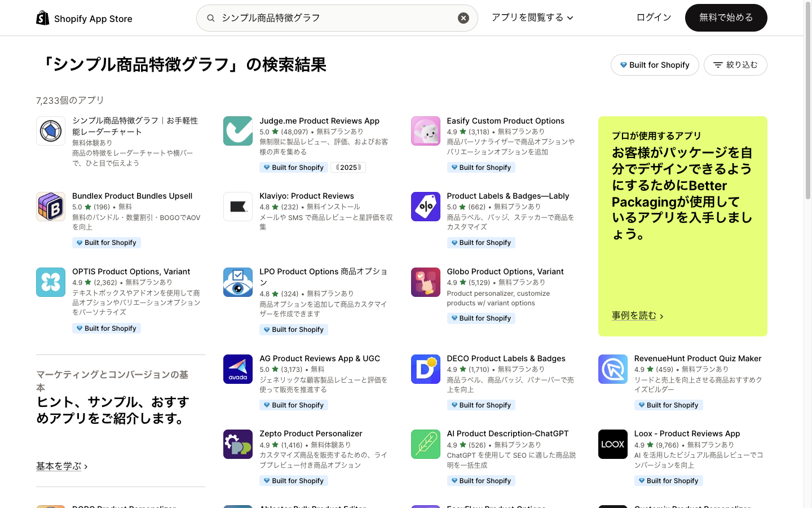Image resolution: width=812 pixels, height=508 pixels.
Task: Open the シンプル商品特徴グラフ radar chart app icon
Action: coord(51,131)
